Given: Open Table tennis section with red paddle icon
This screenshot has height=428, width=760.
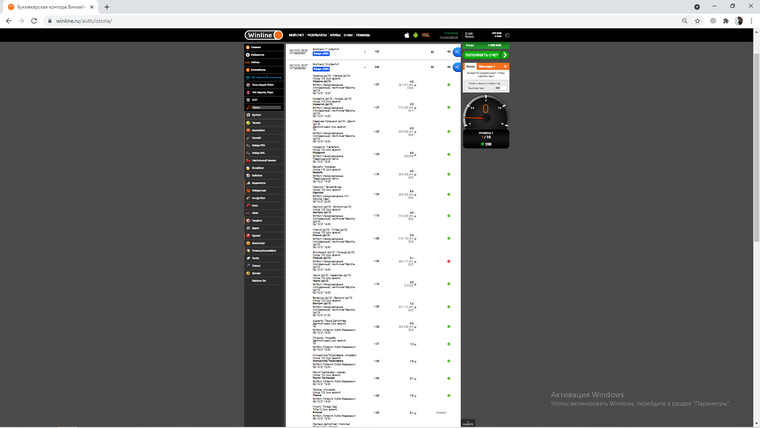Looking at the screenshot, I should (x=264, y=160).
